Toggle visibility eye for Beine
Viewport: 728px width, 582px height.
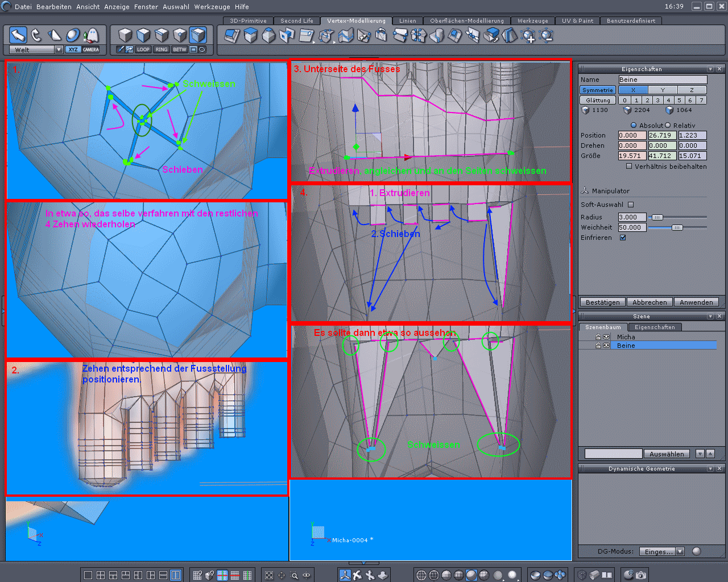[x=606, y=346]
